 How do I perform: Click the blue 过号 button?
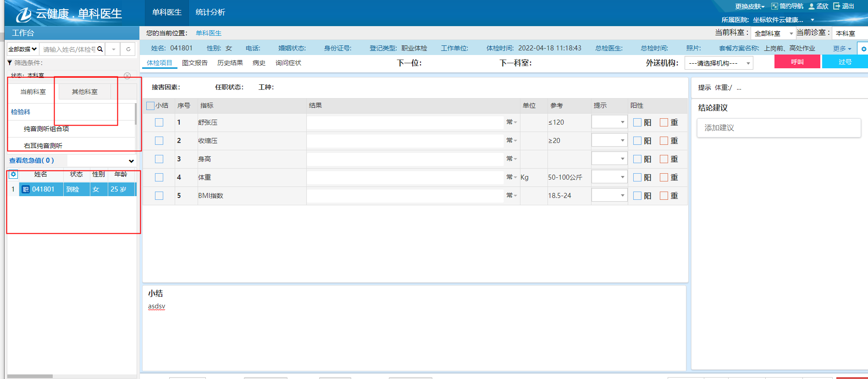pyautogui.click(x=845, y=62)
